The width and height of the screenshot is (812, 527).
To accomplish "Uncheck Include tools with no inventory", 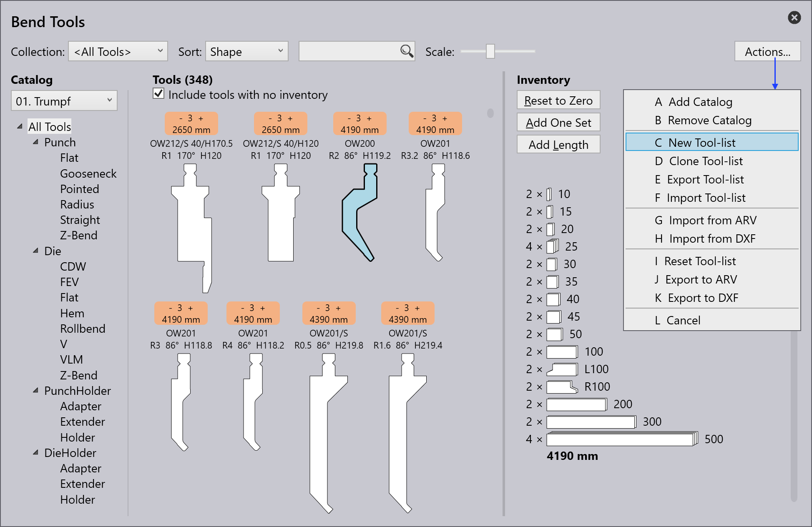I will click(x=158, y=93).
